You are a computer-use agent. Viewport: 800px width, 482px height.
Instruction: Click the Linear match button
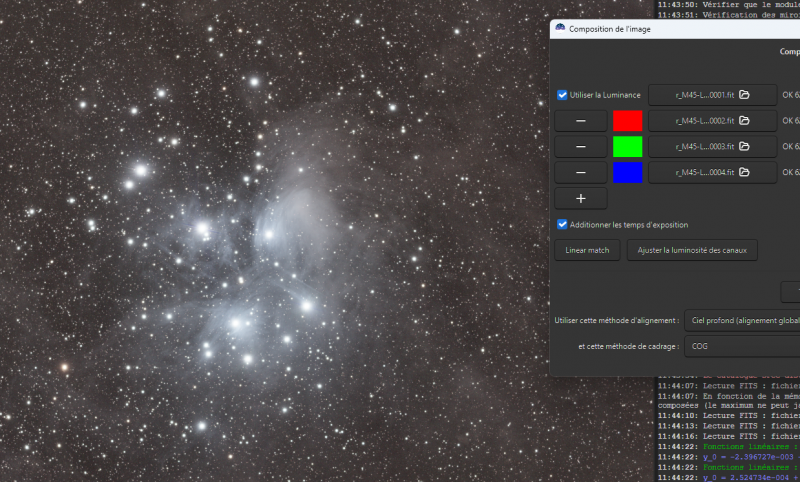tap(587, 250)
